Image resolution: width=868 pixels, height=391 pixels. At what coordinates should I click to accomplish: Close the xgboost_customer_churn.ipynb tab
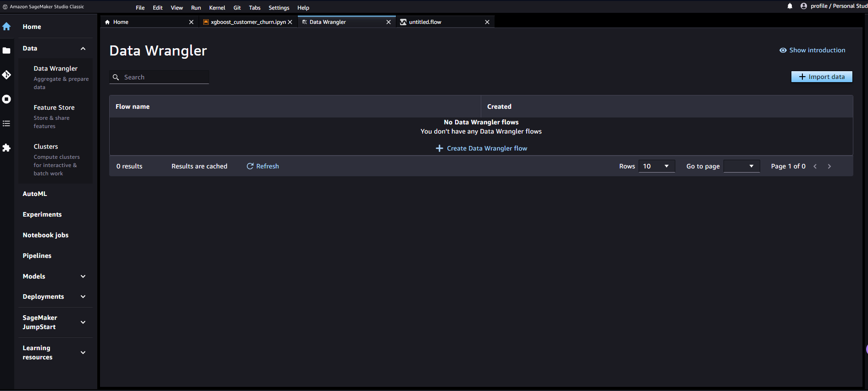tap(290, 22)
